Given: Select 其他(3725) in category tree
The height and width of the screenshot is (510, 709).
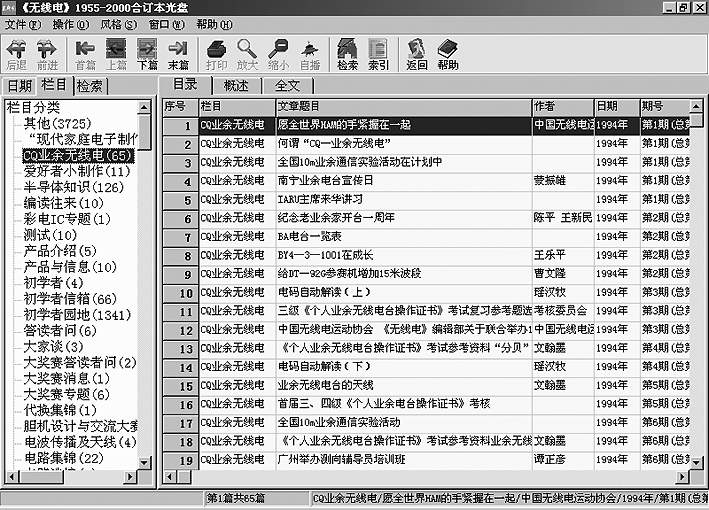Looking at the screenshot, I should click(57, 123).
